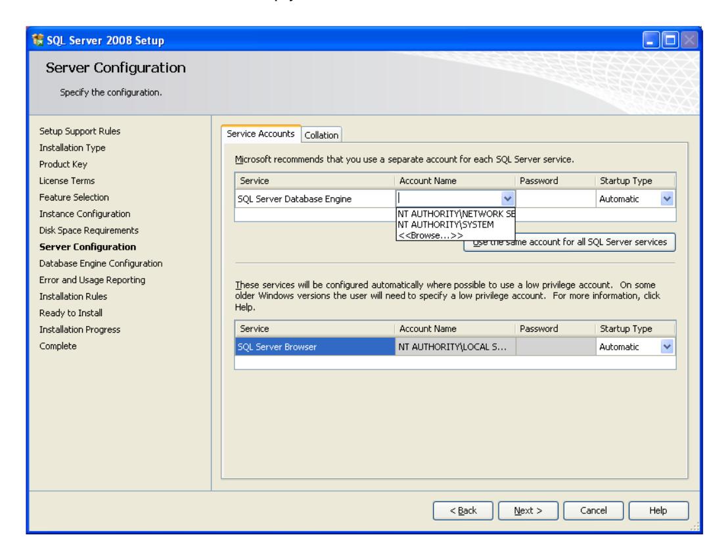728x560 pixels.
Task: Click the upper table Startup Type column header
Action: (x=635, y=181)
